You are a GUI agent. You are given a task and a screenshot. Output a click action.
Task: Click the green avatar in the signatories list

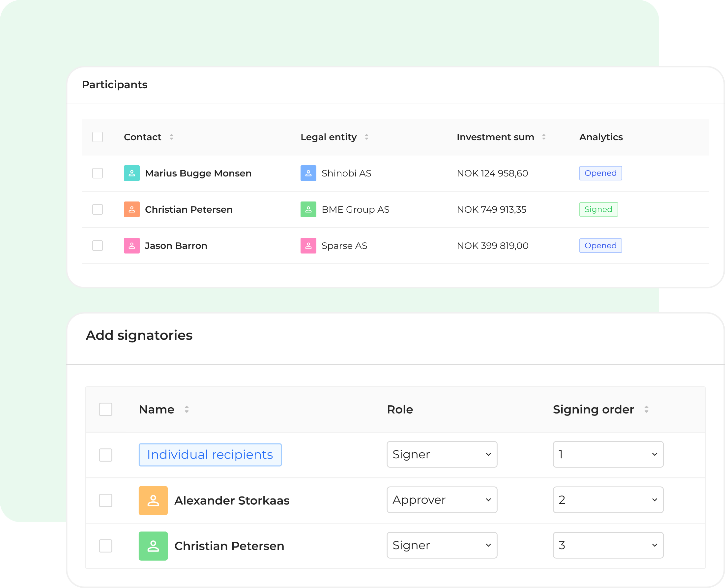[x=153, y=546]
